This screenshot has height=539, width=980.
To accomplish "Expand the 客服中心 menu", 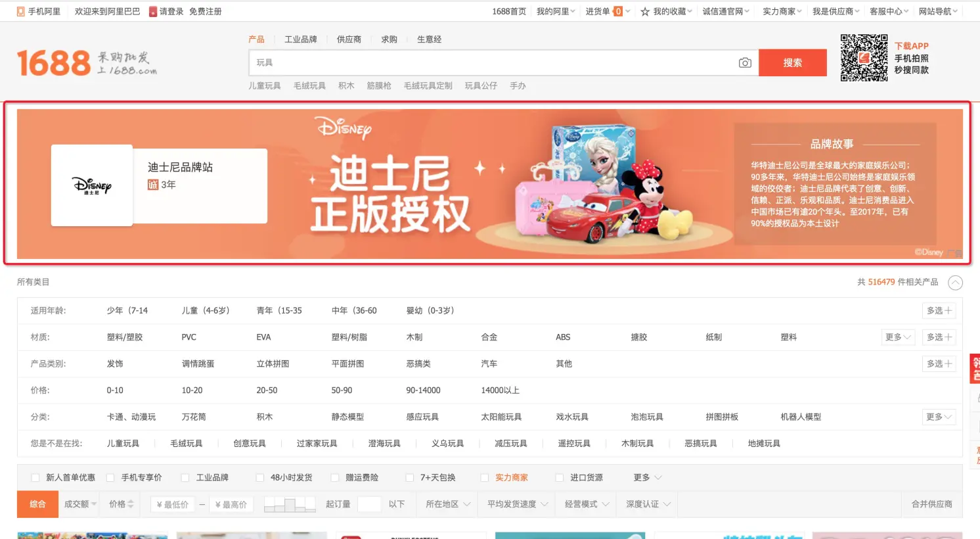I will click(x=889, y=11).
